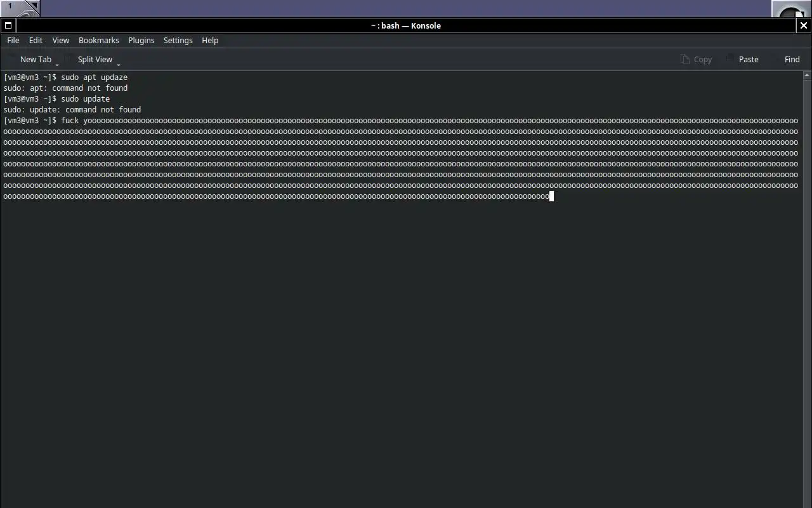This screenshot has height=508, width=812.
Task: Open the Settings menu
Action: tap(178, 40)
